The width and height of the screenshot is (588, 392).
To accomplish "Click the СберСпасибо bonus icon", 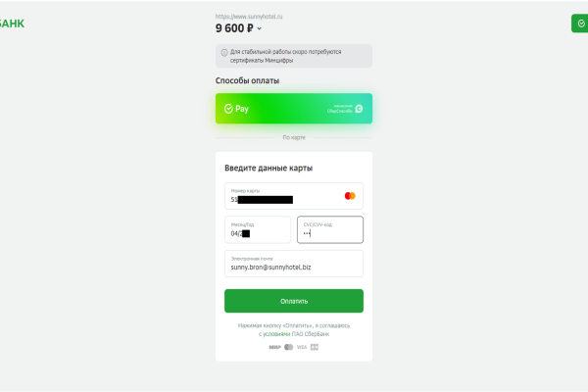I will [359, 109].
